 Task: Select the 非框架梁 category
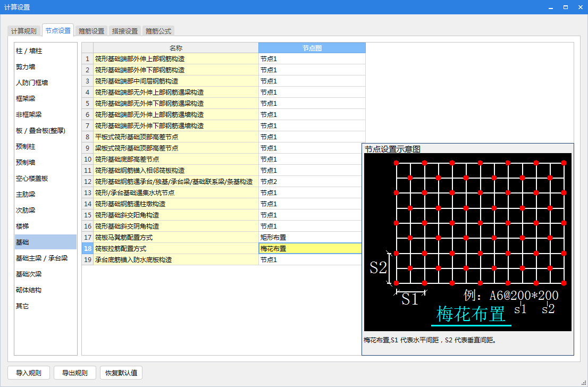pos(45,114)
